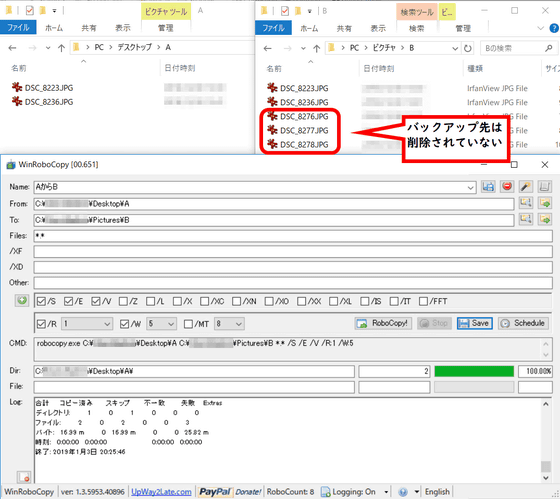Open the From folder with green arrow icon

pyautogui.click(x=545, y=203)
